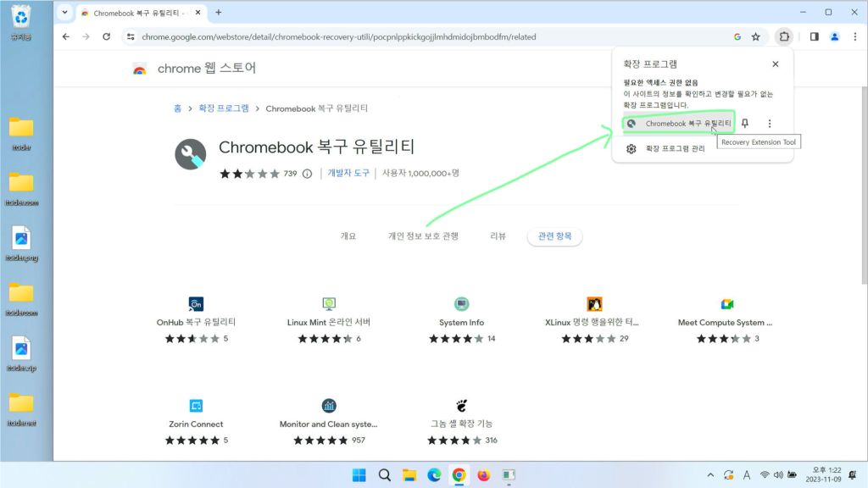
Task: Open Windows Start menu
Action: [359, 475]
